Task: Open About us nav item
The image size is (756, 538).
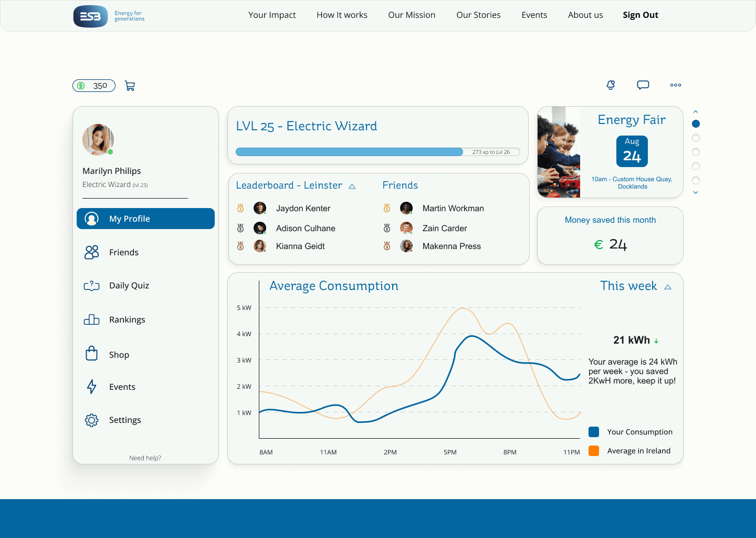Action: coord(585,15)
